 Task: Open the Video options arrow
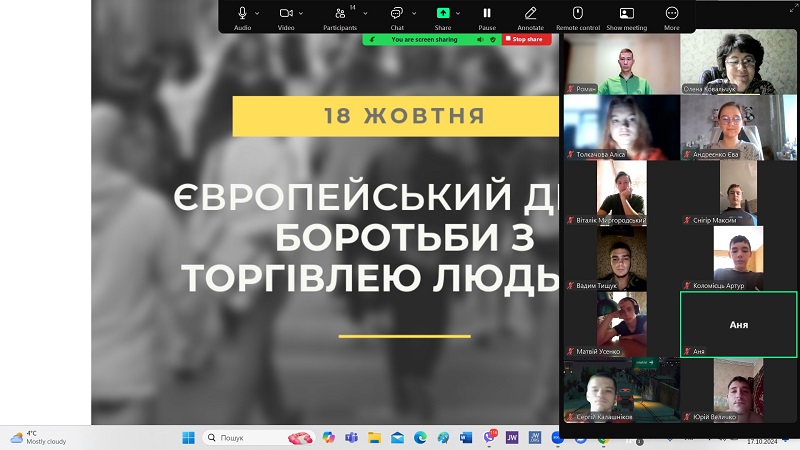pyautogui.click(x=301, y=13)
